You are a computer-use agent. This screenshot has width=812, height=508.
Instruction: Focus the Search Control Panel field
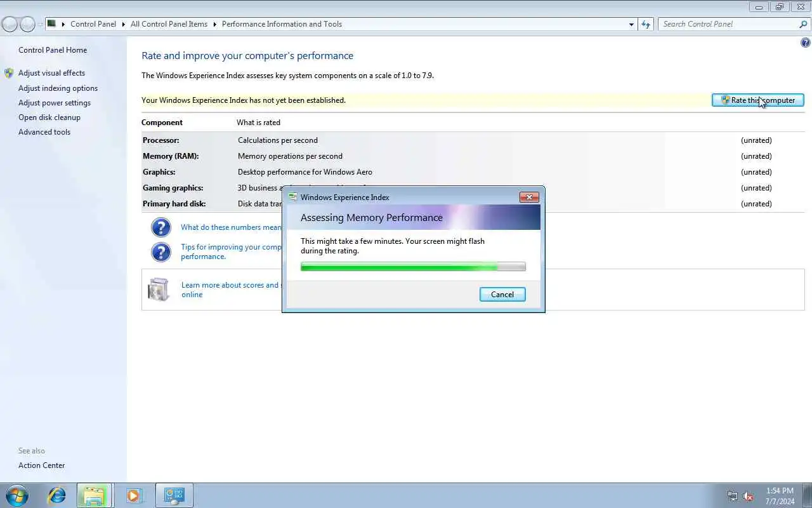[728, 24]
